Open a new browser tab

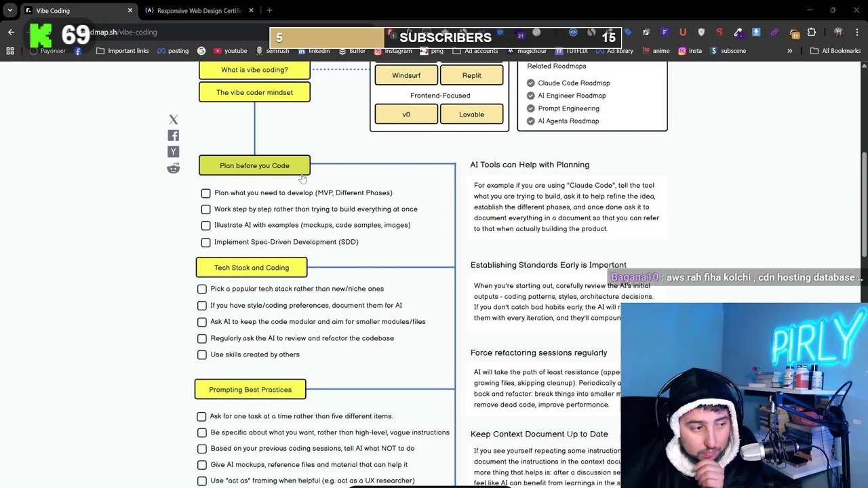269,10
